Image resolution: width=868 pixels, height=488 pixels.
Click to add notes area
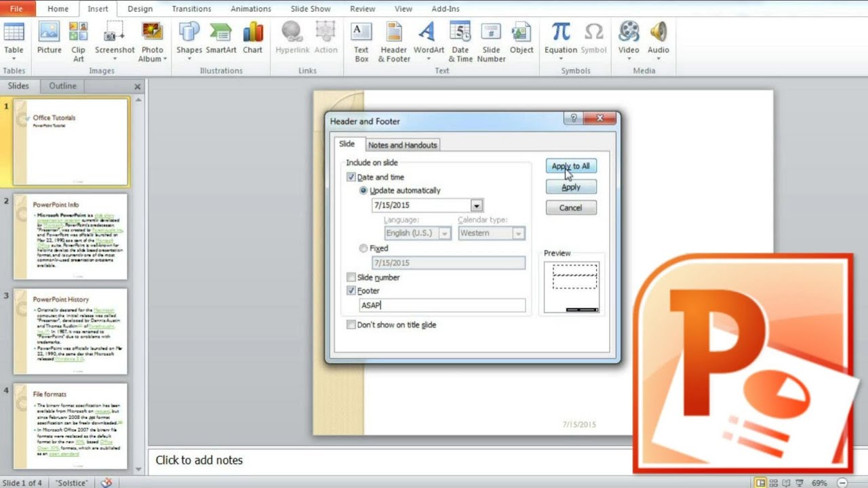tap(199, 460)
